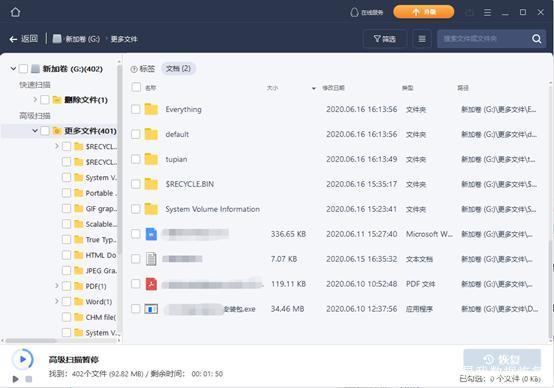Click the text document file icon
This screenshot has width=554, height=388.
151,259
